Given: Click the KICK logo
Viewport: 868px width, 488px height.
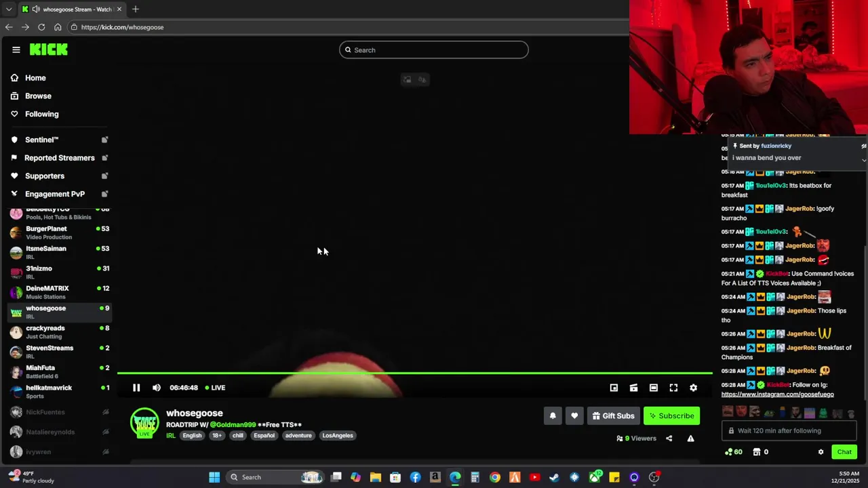Looking at the screenshot, I should (49, 49).
